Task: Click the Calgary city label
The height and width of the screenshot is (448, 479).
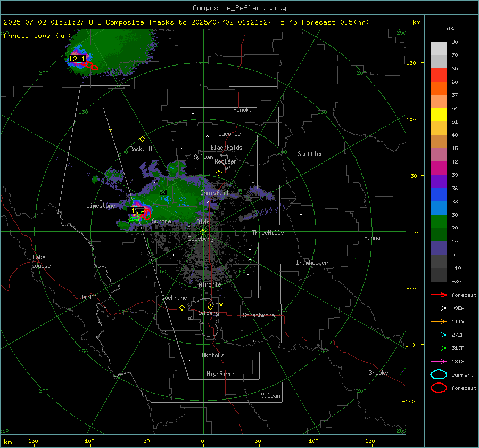Action: click(208, 313)
